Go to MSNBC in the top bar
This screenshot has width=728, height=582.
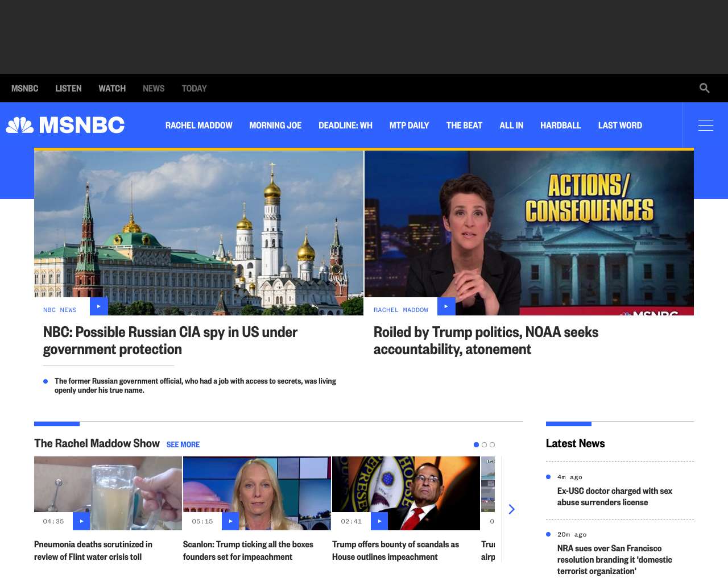[24, 88]
